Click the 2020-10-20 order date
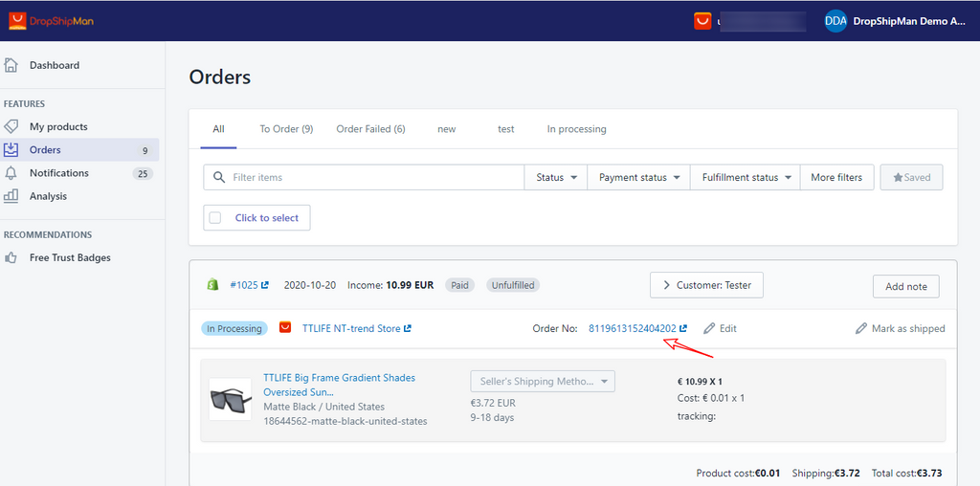 (x=310, y=285)
